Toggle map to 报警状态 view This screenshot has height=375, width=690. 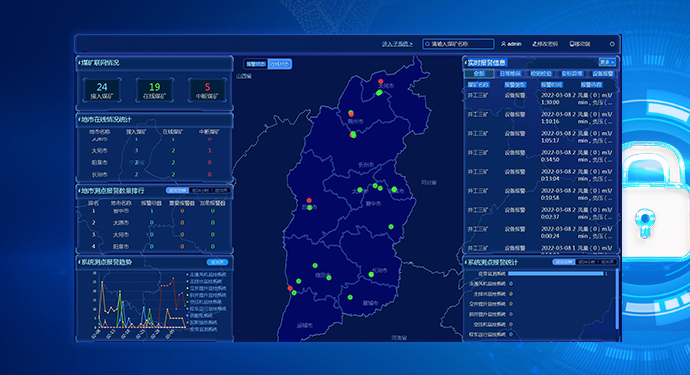256,64
